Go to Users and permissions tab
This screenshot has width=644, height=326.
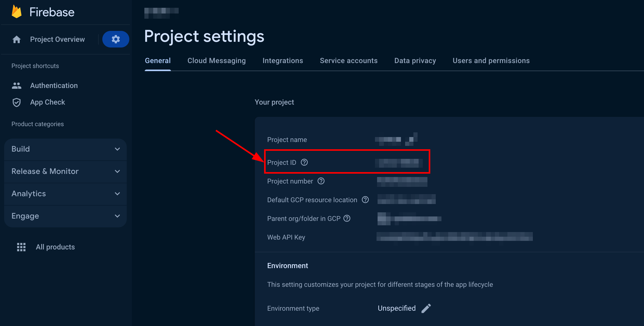point(491,60)
